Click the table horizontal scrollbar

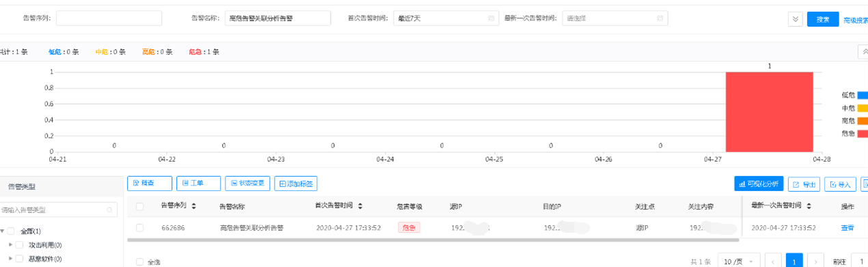(x=433, y=240)
